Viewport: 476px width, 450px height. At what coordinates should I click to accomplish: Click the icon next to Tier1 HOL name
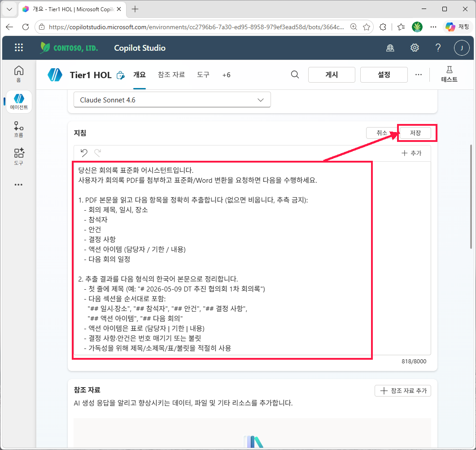121,75
